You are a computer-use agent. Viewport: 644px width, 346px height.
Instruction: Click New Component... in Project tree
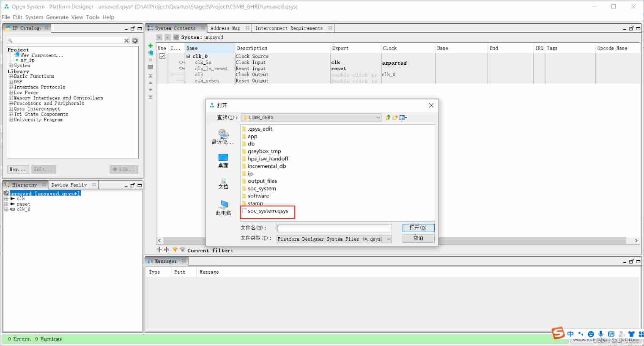click(42, 55)
